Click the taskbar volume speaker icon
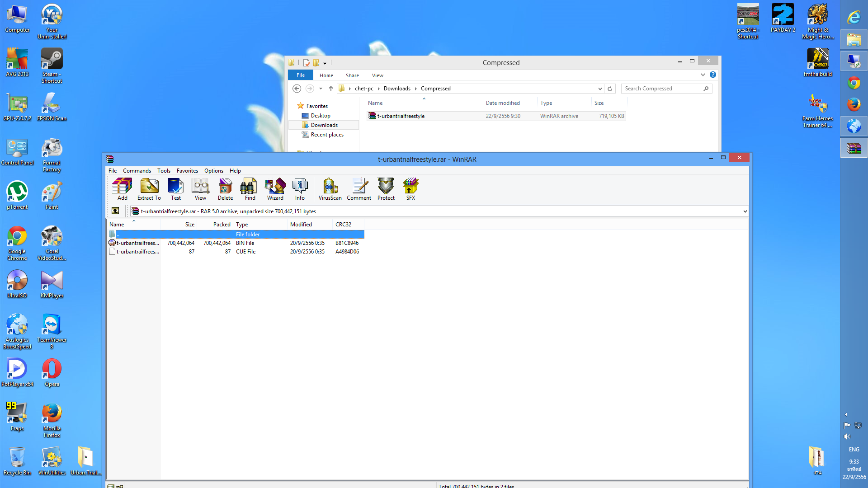The height and width of the screenshot is (488, 868). click(x=847, y=436)
